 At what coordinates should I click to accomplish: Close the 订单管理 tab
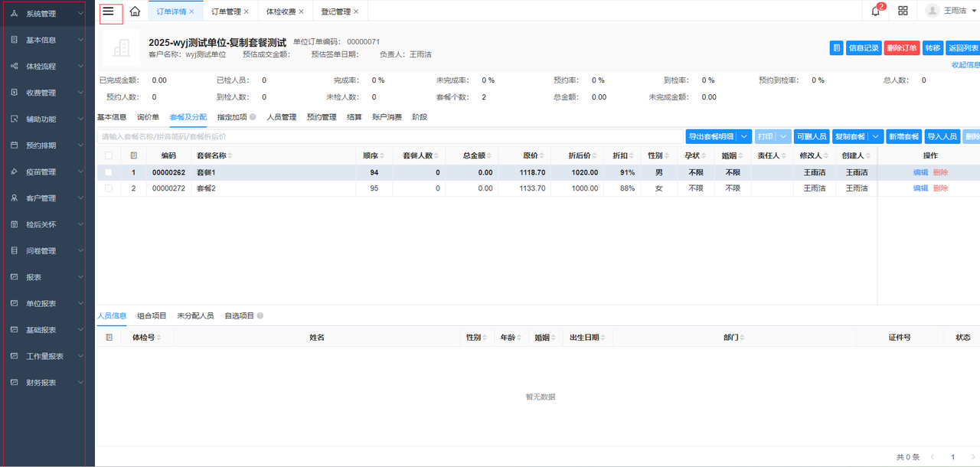[x=247, y=11]
